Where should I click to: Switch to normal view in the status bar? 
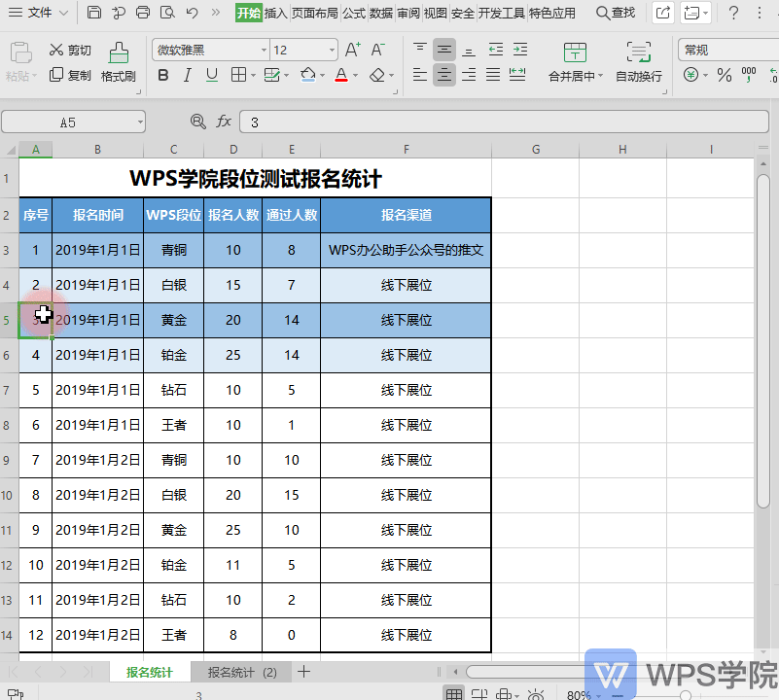click(453, 694)
